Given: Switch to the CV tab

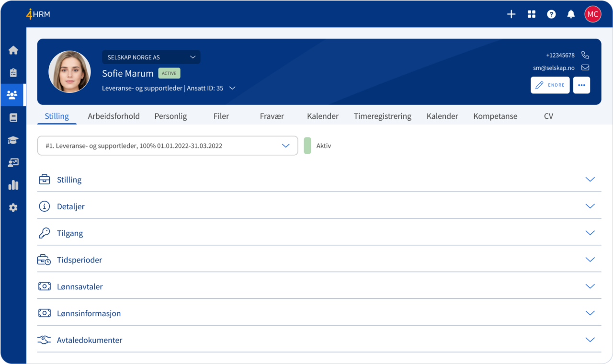Looking at the screenshot, I should 549,116.
